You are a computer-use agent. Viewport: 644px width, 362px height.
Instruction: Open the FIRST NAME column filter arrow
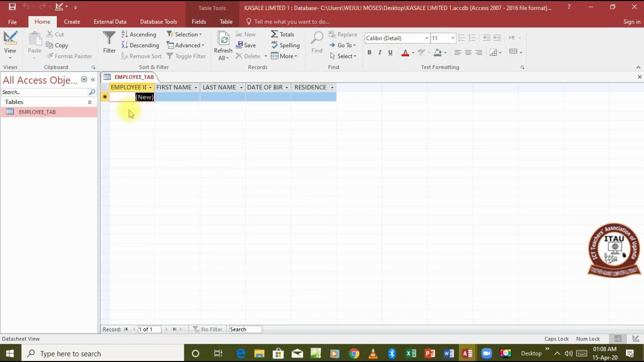click(x=196, y=87)
